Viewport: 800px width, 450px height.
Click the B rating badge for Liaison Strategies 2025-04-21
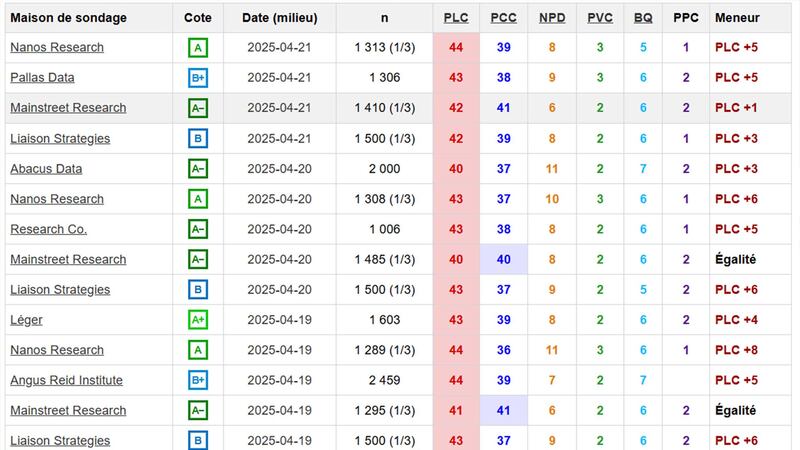[198, 138]
